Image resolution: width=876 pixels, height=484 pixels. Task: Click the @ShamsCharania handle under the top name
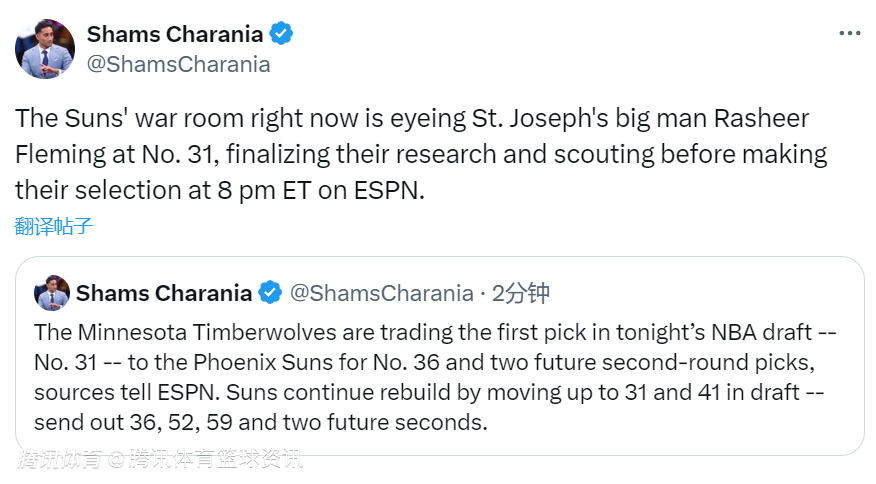click(179, 64)
